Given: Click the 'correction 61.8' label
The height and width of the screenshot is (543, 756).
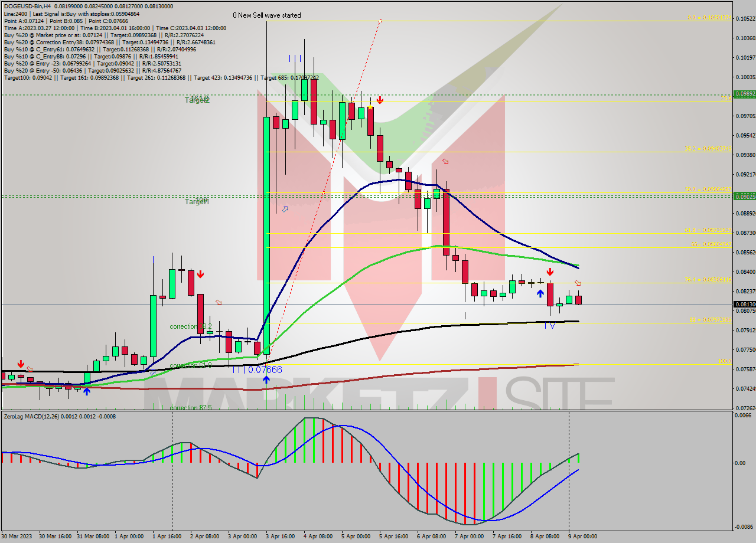Looking at the screenshot, I should point(190,366).
